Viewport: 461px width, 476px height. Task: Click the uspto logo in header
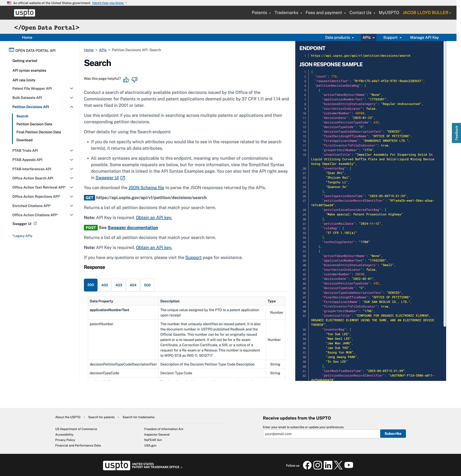tap(24, 13)
